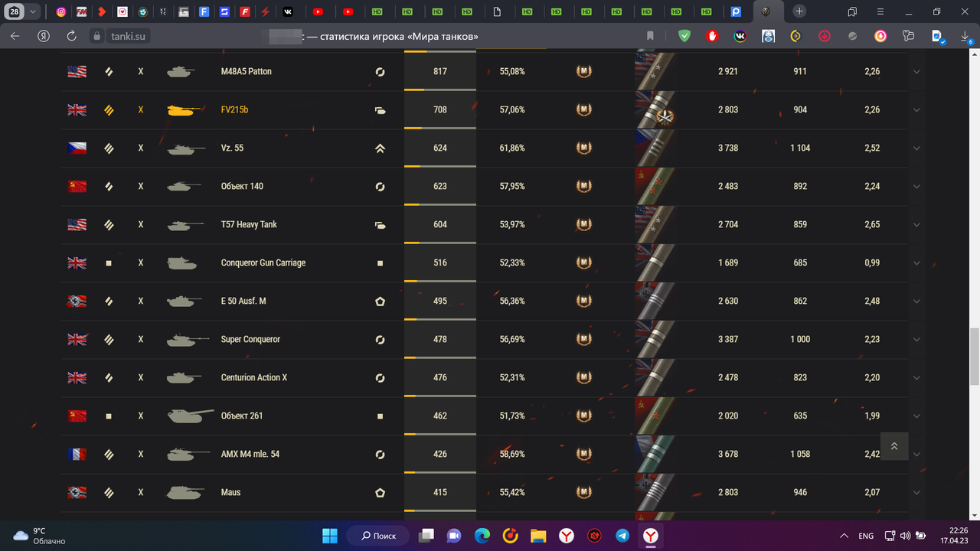980x551 pixels.
Task: Expand FV215b row details
Action: coord(916,110)
